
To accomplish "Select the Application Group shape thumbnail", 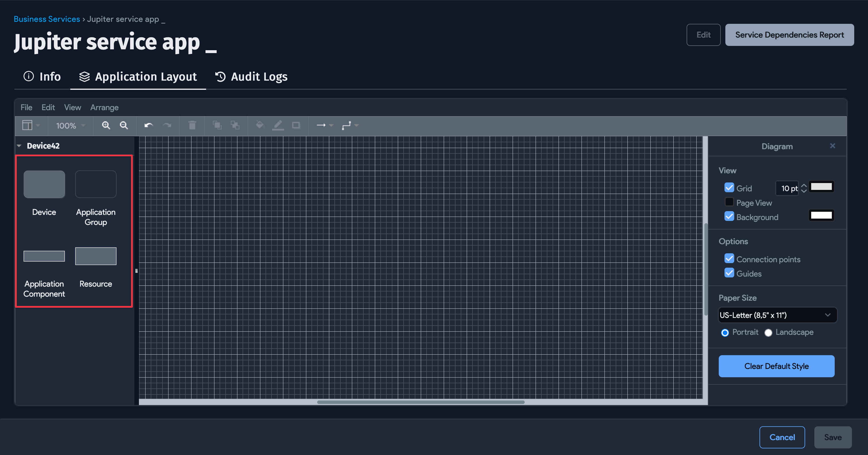I will 96,184.
